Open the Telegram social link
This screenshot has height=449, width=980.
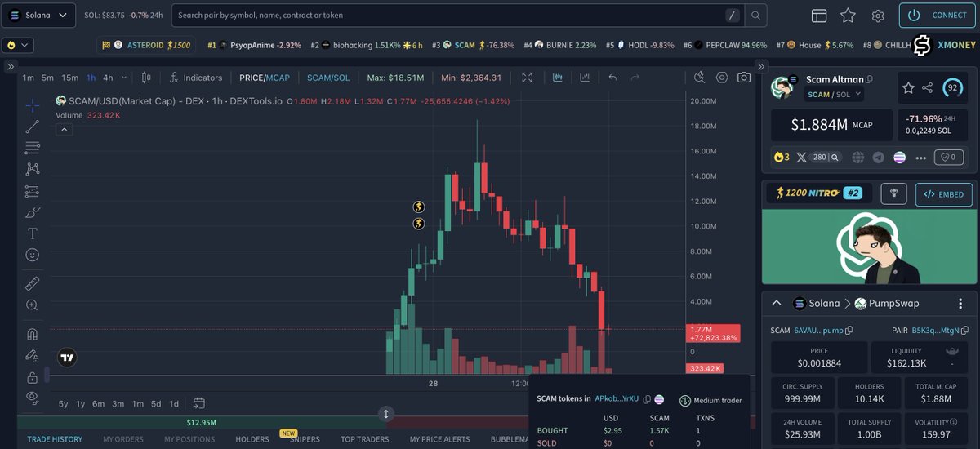pos(878,158)
